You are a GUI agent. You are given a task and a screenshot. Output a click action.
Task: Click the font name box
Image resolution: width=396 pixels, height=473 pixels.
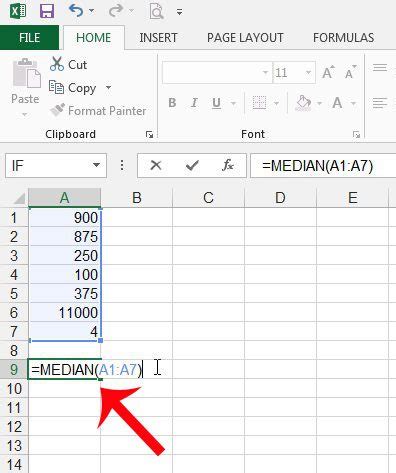coord(217,72)
